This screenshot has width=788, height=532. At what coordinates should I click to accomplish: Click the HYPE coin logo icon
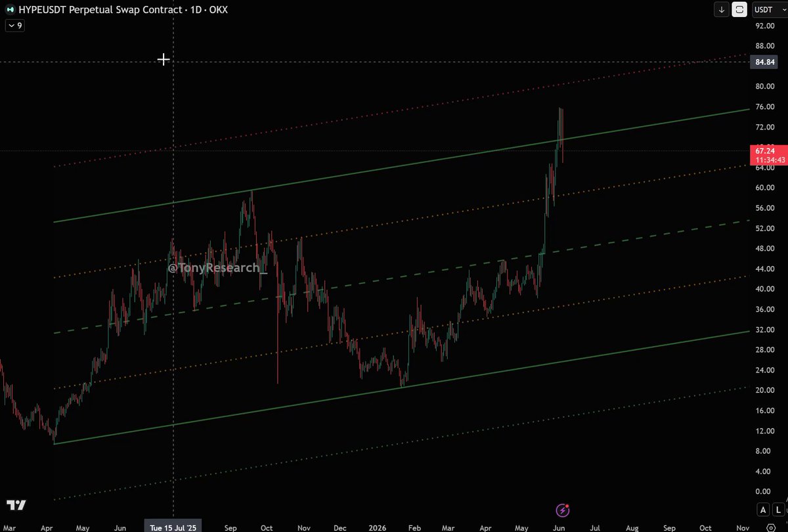pyautogui.click(x=11, y=11)
